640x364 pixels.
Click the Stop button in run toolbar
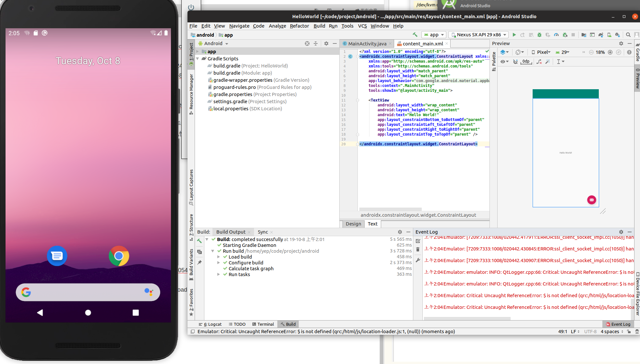(x=573, y=35)
